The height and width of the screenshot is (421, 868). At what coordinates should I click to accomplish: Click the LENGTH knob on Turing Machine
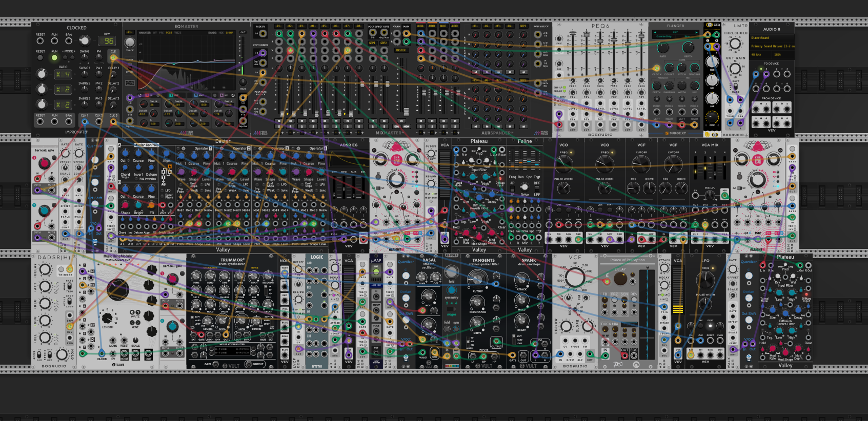[108, 318]
